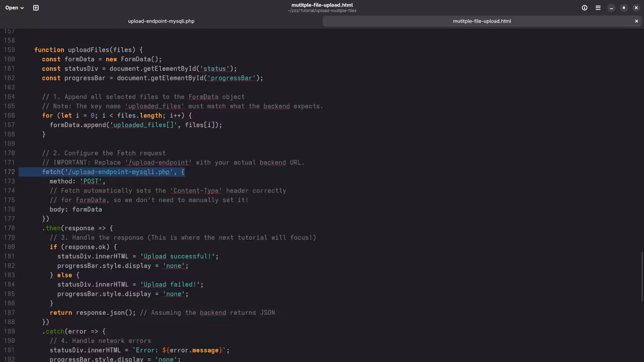Select the mutitple-file-upload.html tab
644x362 pixels.
(x=481, y=21)
